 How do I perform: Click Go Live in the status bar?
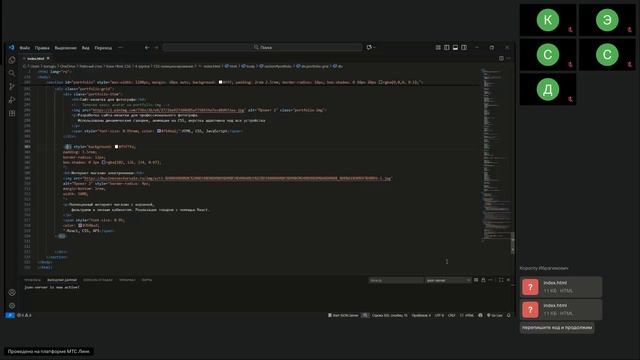click(x=495, y=315)
